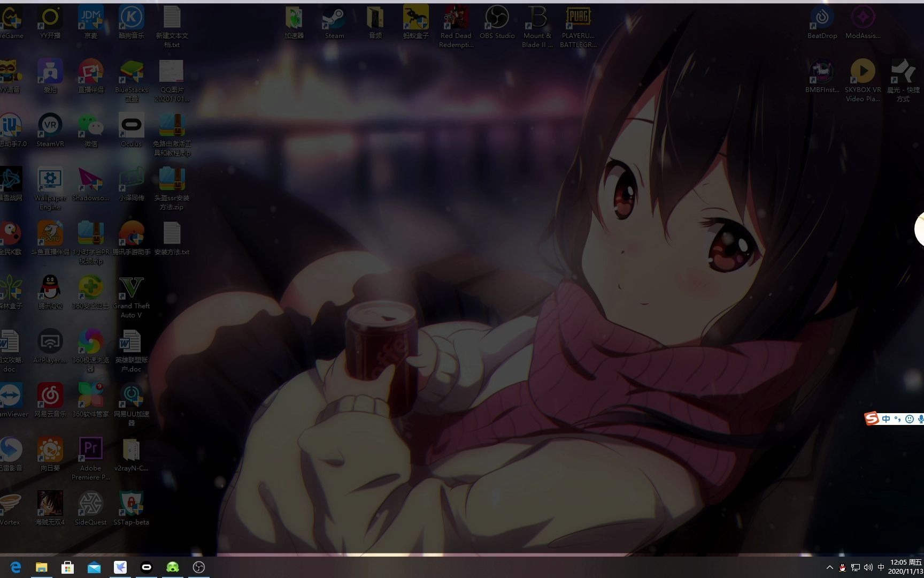Open 1小时学会PR视频.zip archive

91,243
